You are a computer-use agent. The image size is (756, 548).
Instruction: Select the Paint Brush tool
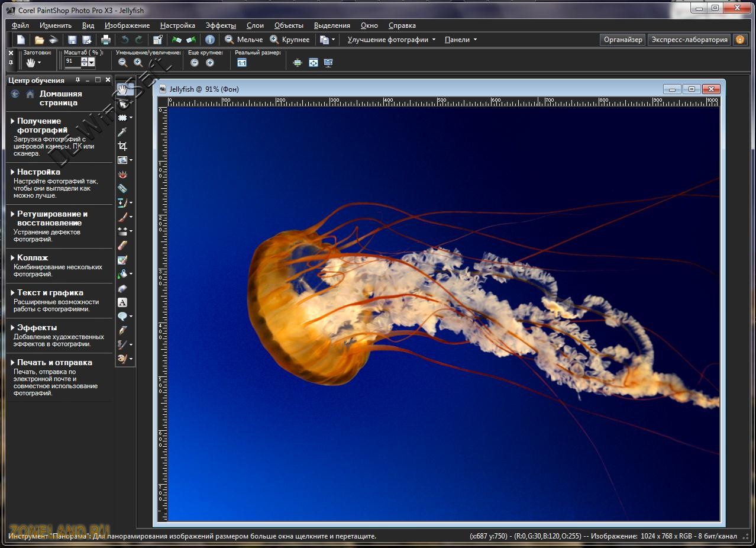point(122,217)
